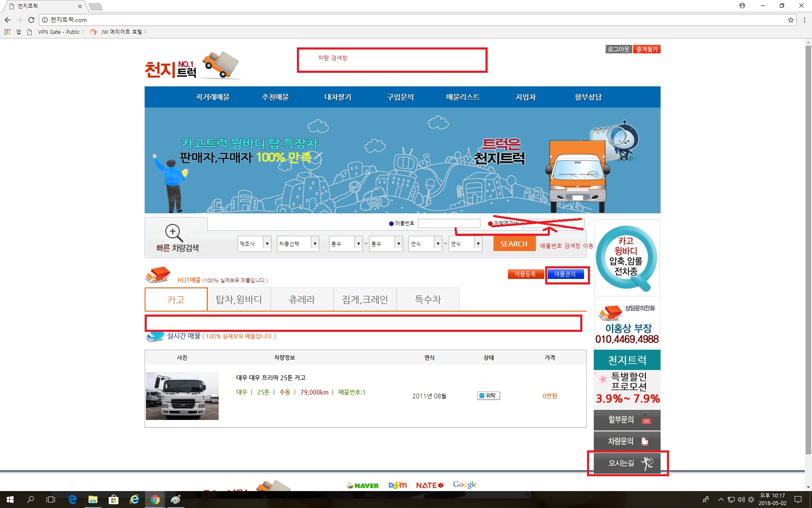Image resolution: width=812 pixels, height=508 pixels.
Task: Click 위탁 status badge
Action: (x=488, y=396)
